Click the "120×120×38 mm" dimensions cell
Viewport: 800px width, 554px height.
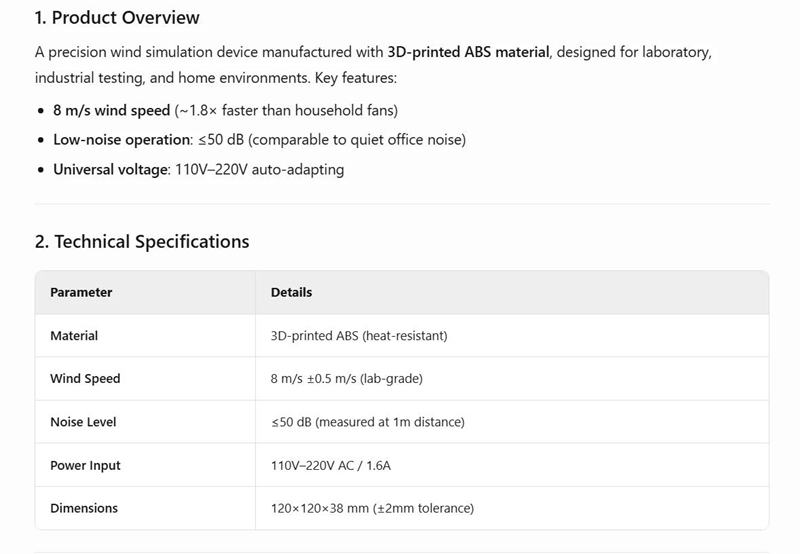tap(372, 508)
